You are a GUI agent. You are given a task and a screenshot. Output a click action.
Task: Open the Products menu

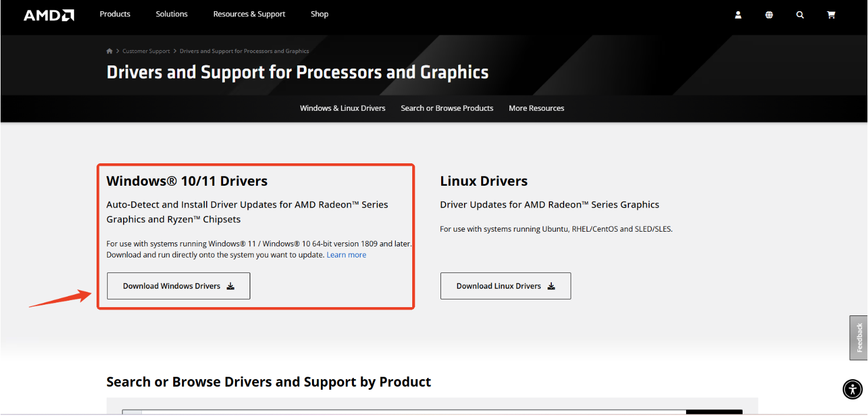pos(115,14)
